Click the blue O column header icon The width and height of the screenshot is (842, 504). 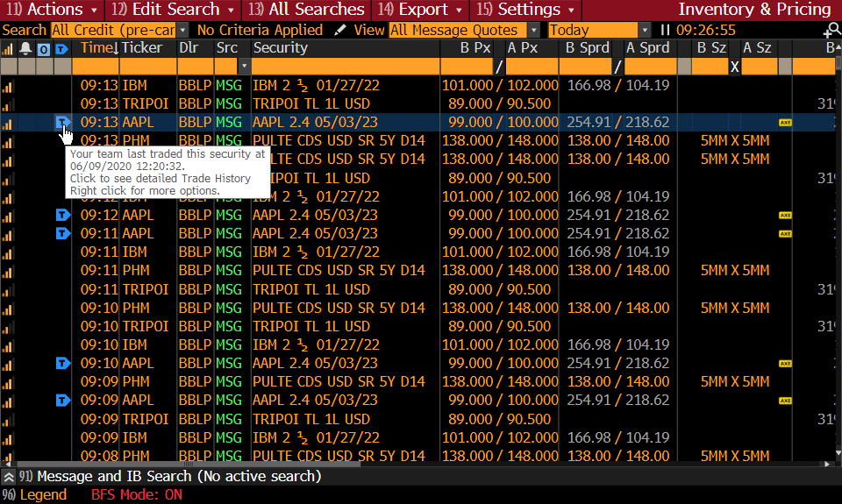(44, 48)
